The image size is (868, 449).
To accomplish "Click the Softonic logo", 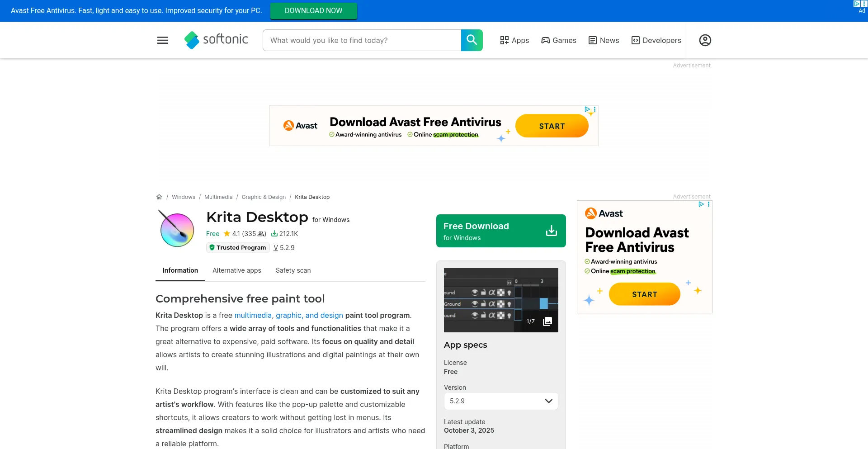I will (216, 40).
